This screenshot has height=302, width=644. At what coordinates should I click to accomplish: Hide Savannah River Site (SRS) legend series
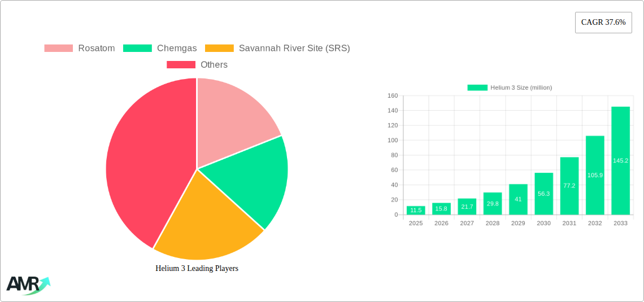point(277,49)
